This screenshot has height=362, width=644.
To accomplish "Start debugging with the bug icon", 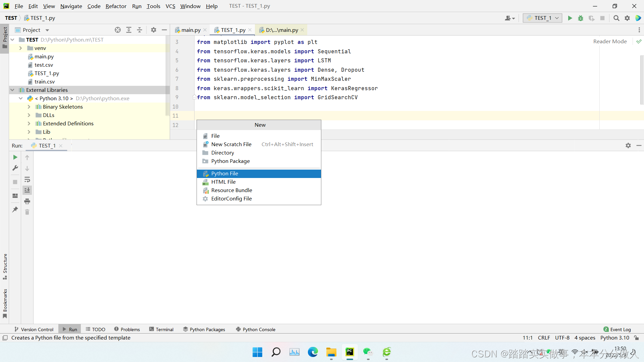I will click(581, 18).
